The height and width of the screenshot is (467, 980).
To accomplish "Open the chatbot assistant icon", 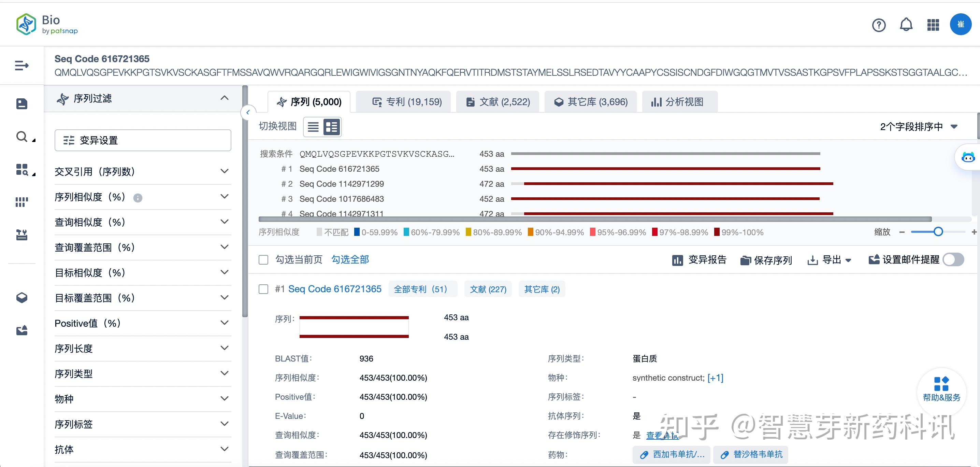I will tap(968, 157).
